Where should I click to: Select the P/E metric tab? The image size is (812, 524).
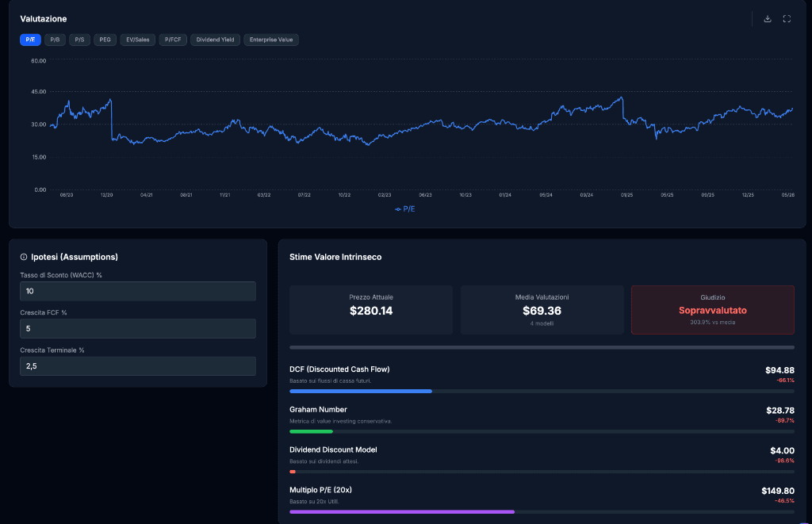31,40
